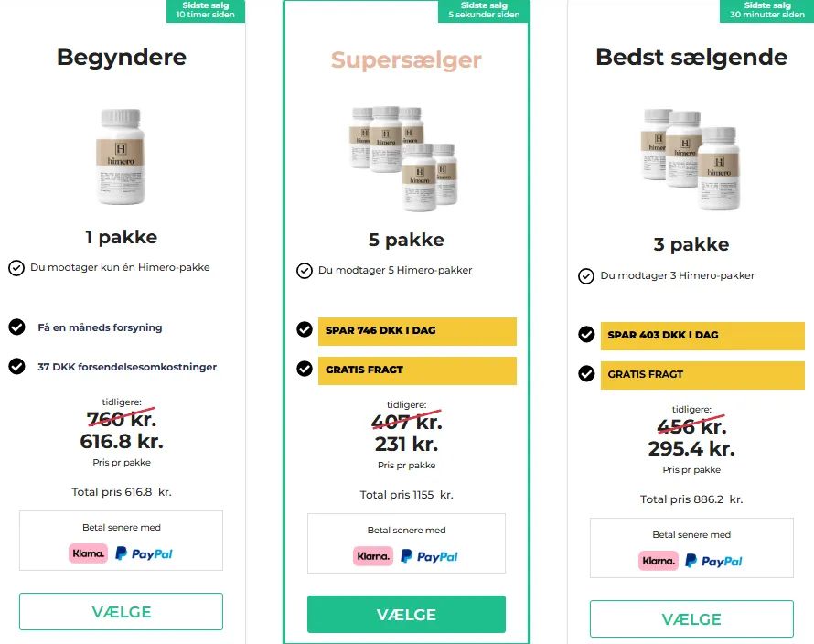Click checkmark icon beside 'Få en måneds forsyning'
This screenshot has height=644, width=814.
16,327
